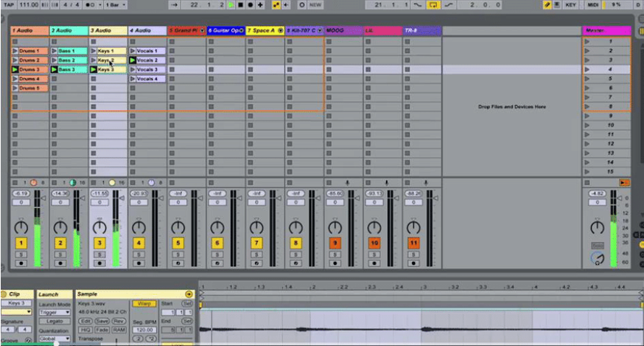Viewport: 644px width, 346px height.
Task: Open the Launch Mode Trigger dropdown
Action: (x=55, y=312)
